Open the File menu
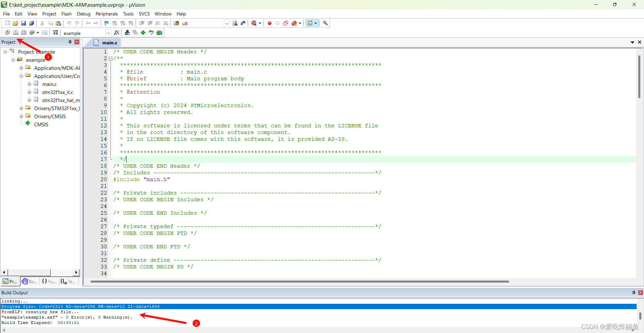The image size is (644, 333). 6,14
